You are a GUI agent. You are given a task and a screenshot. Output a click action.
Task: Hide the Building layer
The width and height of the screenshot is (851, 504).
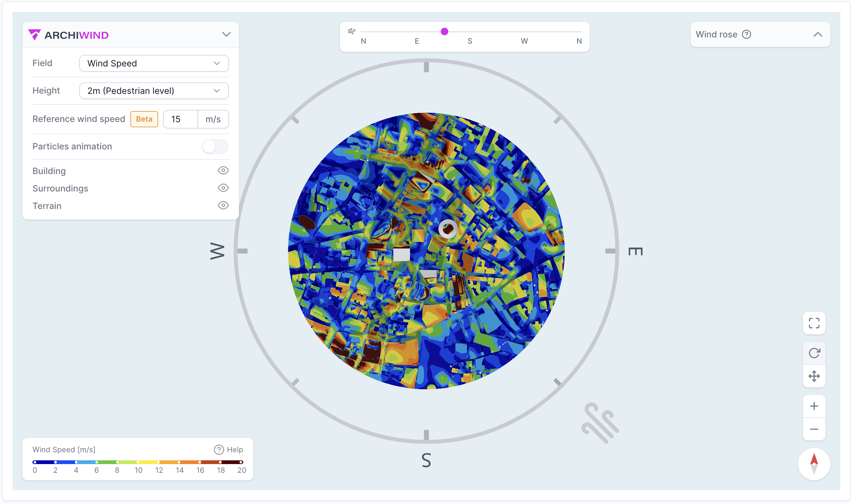[223, 171]
